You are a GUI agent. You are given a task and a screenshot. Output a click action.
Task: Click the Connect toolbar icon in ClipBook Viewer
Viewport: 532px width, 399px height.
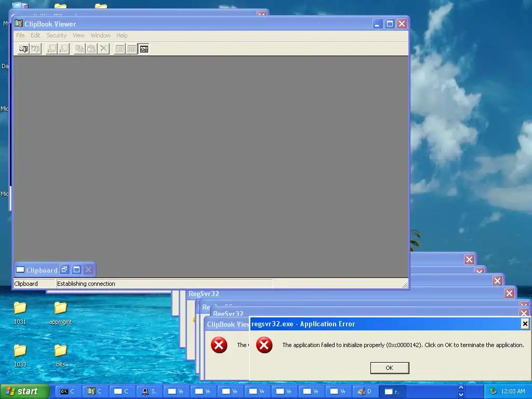point(23,49)
